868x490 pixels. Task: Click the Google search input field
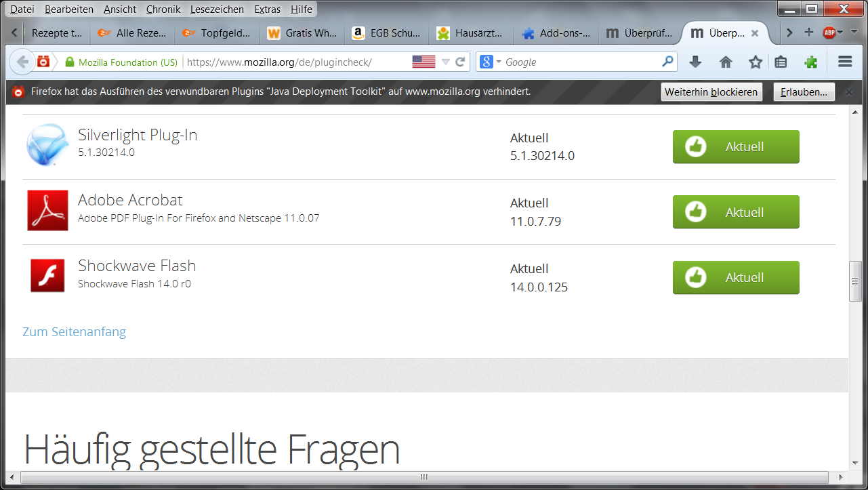pos(581,62)
